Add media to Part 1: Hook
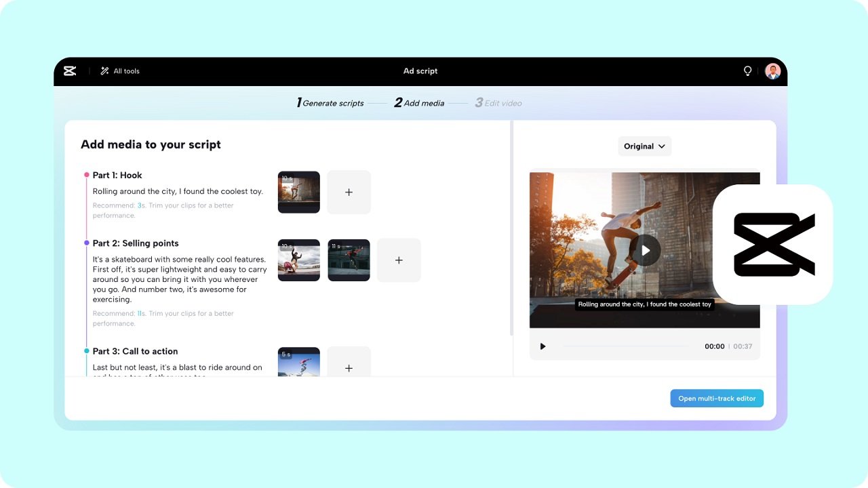Screen dimensions: 868x488 click(349, 192)
